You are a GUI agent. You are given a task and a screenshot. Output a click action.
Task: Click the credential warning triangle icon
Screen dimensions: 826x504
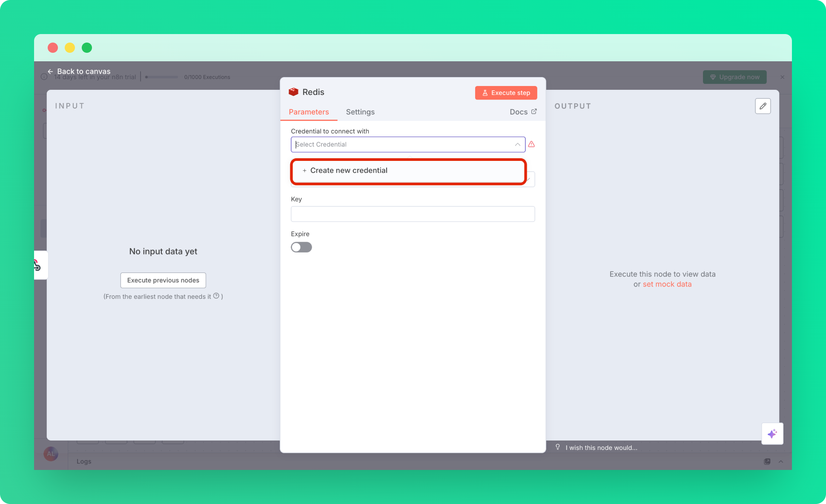tap(531, 144)
